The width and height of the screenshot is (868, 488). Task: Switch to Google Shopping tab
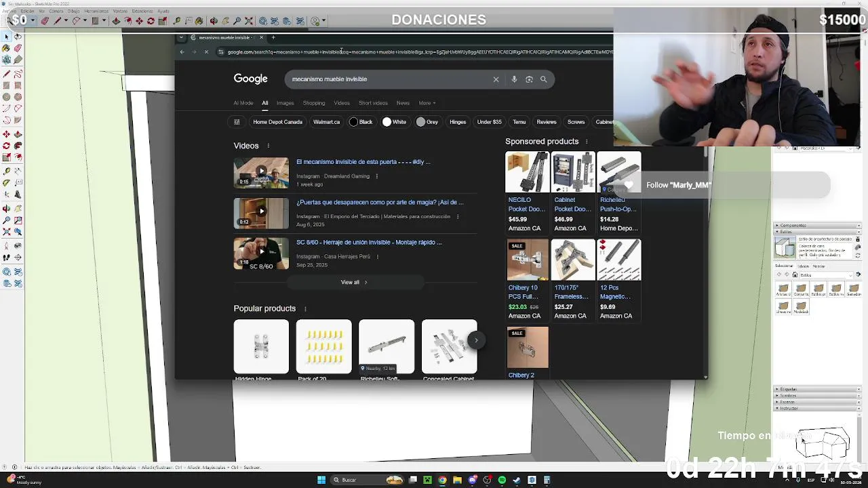[x=314, y=103]
